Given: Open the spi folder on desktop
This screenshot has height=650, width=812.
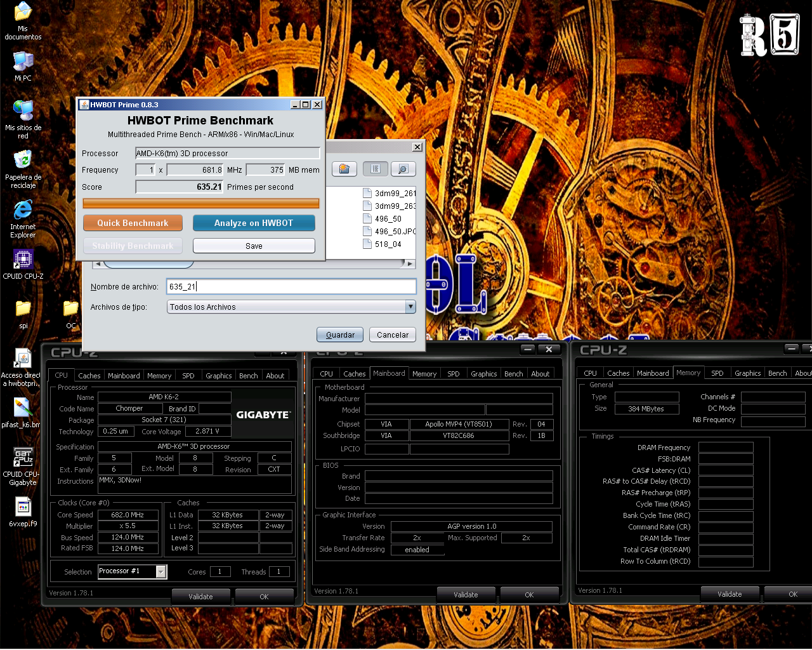Looking at the screenshot, I should [x=23, y=314].
